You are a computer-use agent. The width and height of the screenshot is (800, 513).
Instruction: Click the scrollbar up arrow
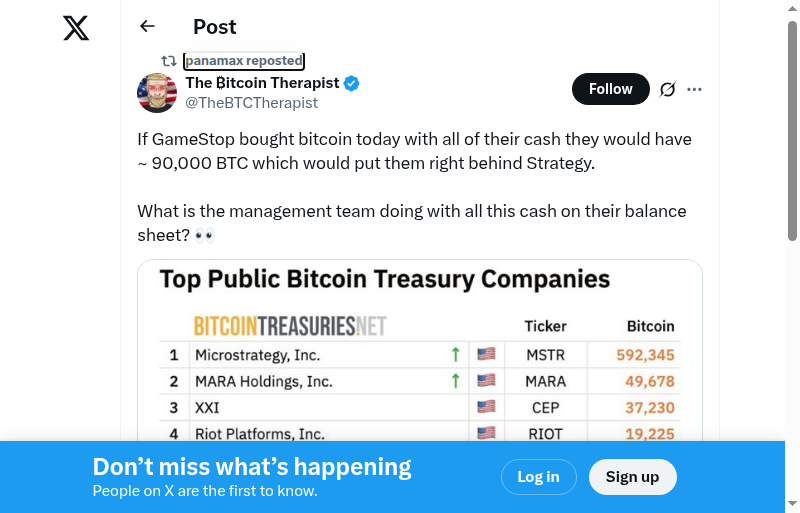tap(792, 9)
